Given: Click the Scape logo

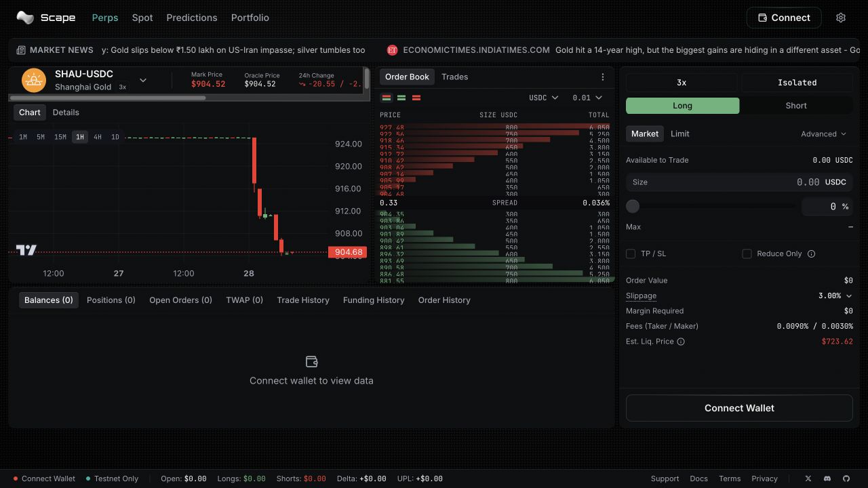Looking at the screenshot, I should (x=45, y=18).
